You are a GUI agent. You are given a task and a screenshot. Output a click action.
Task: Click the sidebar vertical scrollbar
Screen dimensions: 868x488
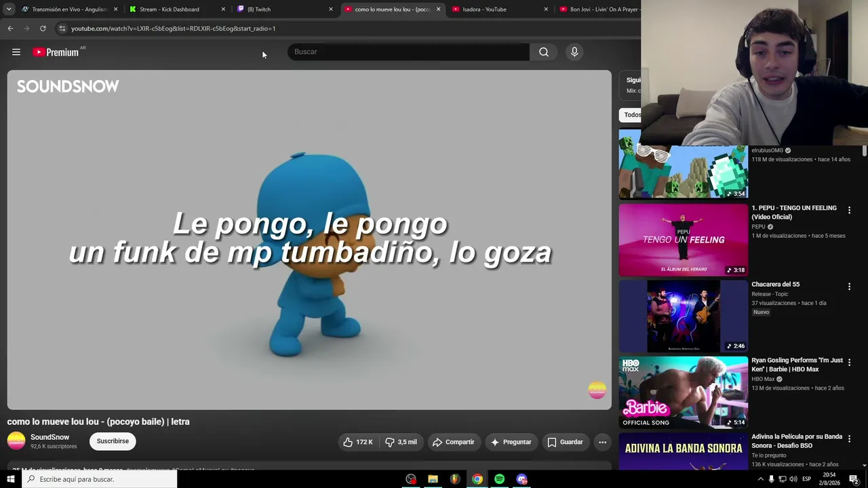[864, 150]
